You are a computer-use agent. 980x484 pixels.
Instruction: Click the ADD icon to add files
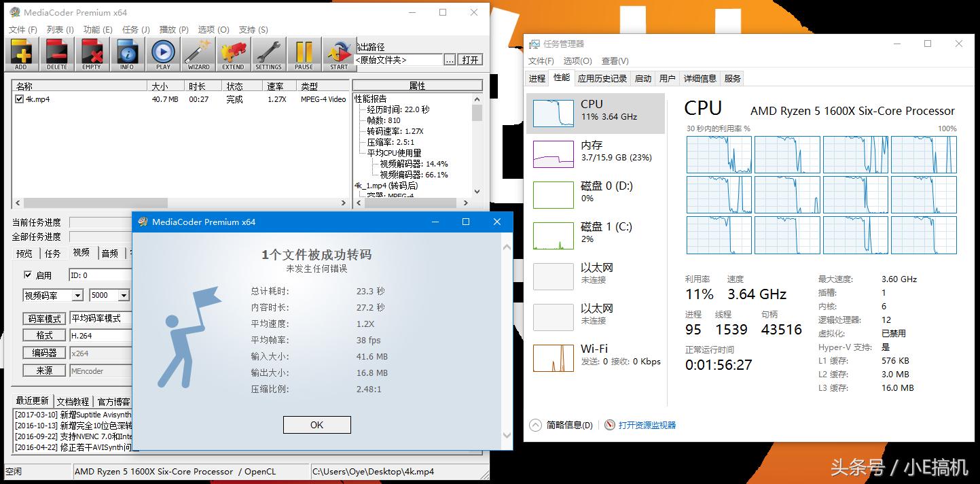(x=21, y=53)
